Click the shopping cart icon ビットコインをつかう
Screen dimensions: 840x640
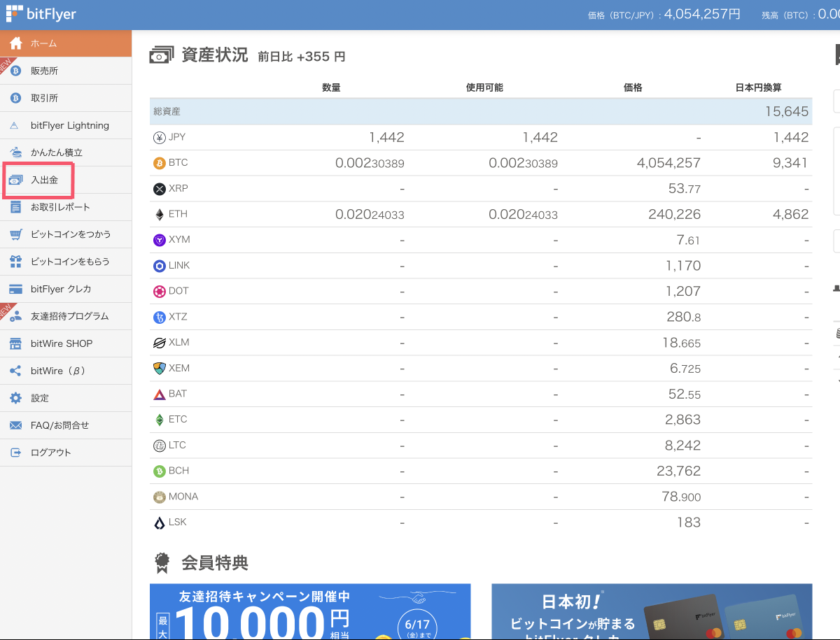pyautogui.click(x=15, y=234)
